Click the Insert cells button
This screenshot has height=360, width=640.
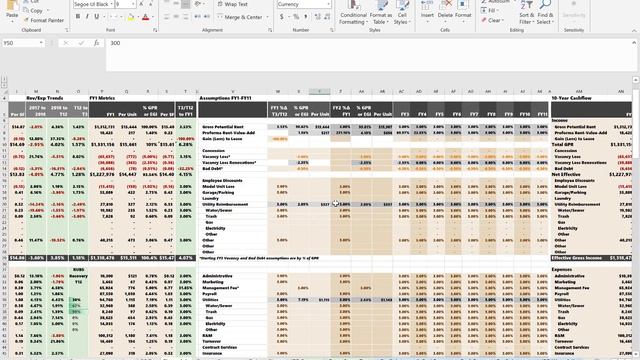tap(427, 11)
